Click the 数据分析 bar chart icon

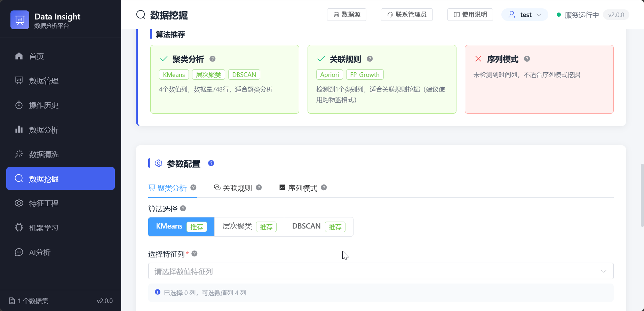(19, 130)
